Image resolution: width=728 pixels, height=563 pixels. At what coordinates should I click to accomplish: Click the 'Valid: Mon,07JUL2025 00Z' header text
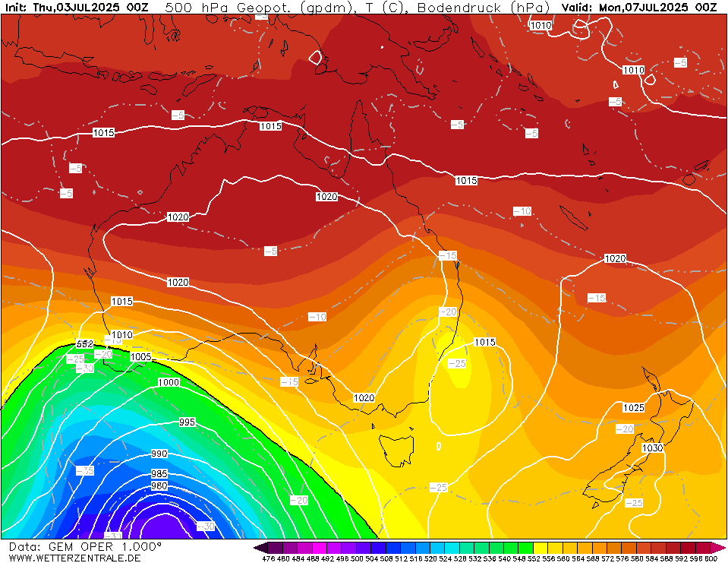coord(639,8)
